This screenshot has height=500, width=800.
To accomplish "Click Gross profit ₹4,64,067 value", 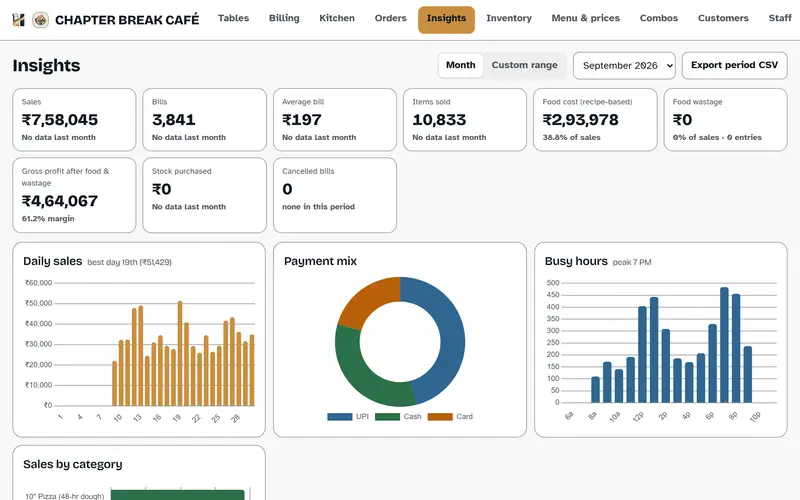I will pyautogui.click(x=60, y=201).
